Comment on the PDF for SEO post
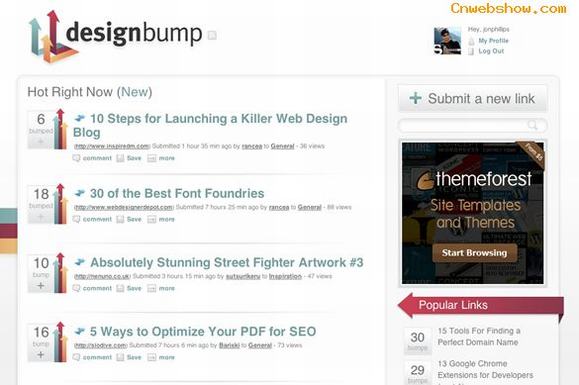579x385 pixels. (92, 357)
